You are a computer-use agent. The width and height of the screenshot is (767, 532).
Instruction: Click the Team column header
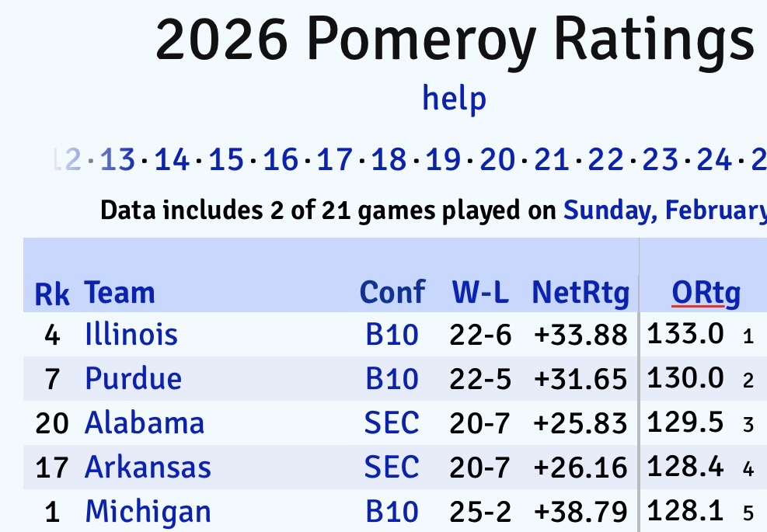coord(120,293)
